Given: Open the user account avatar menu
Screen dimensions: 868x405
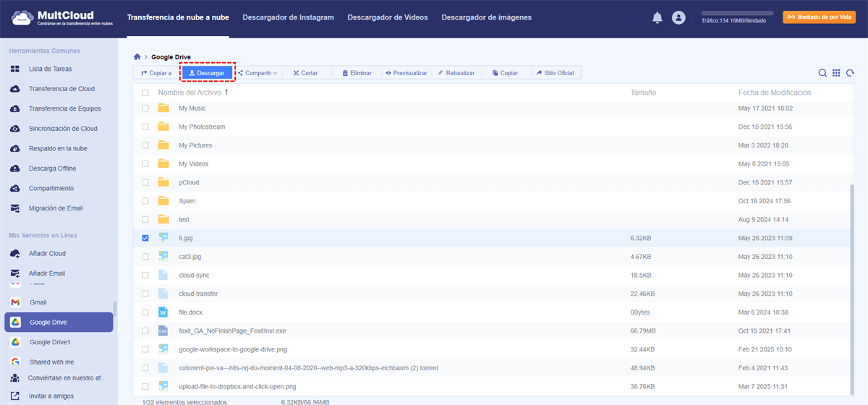Looking at the screenshot, I should 678,17.
